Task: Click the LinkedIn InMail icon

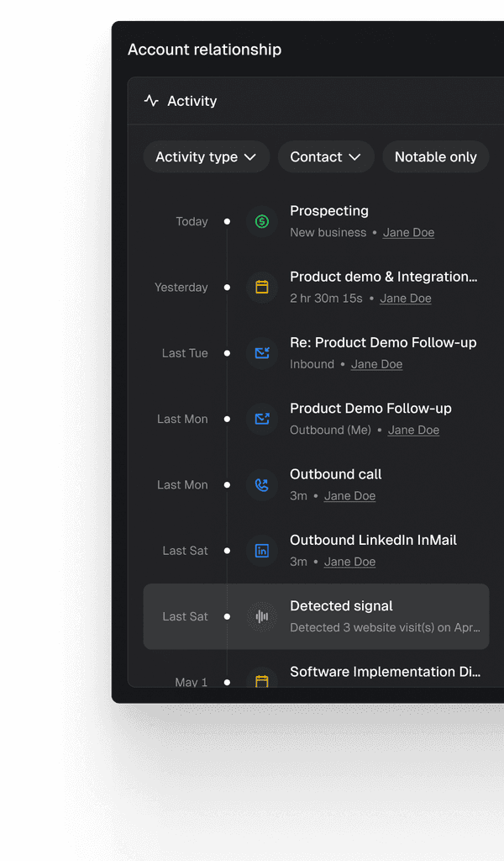Action: click(x=261, y=551)
